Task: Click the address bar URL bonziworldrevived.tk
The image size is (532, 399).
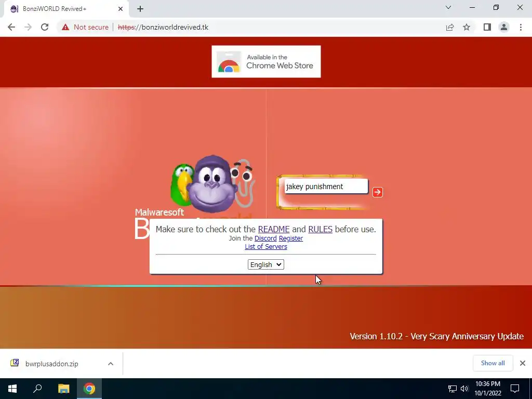Action: point(163,27)
